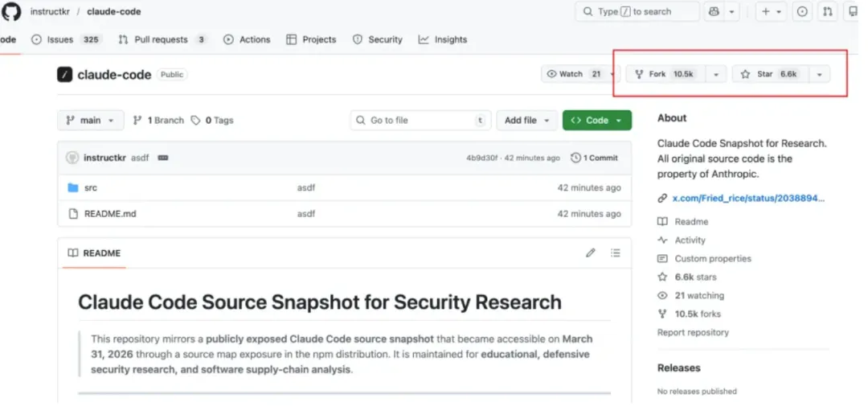Expand the green Code dropdown
The height and width of the screenshot is (411, 868).
[596, 120]
